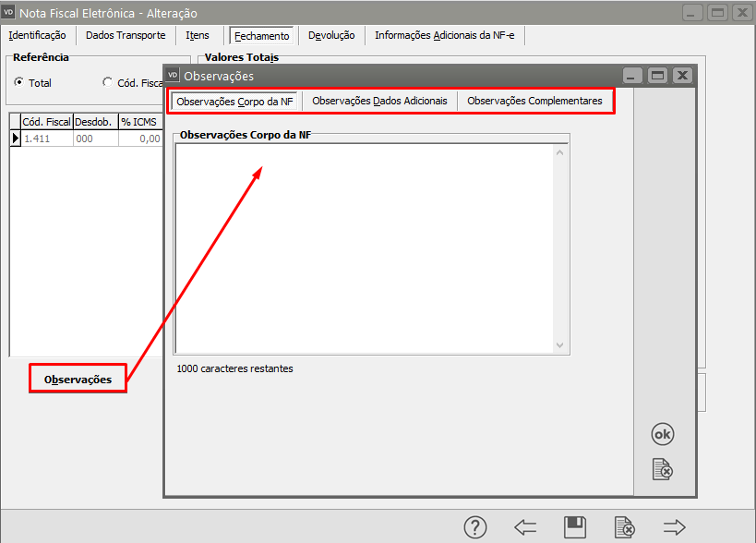The image size is (756, 543).
Task: Click the 000 Desdob. cell
Action: pos(95,139)
